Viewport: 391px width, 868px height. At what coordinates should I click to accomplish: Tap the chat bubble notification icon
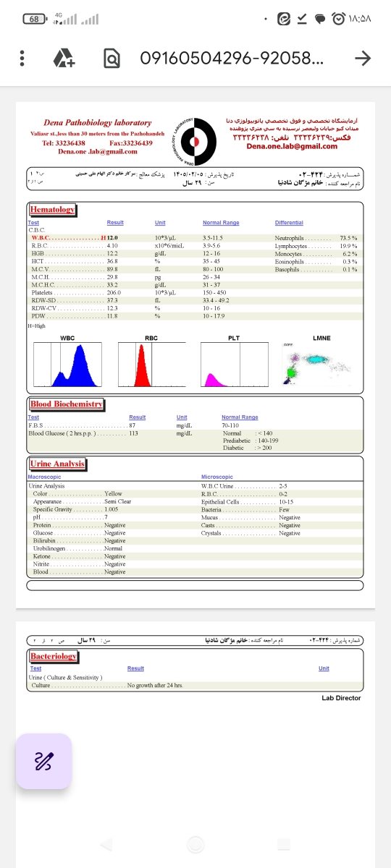tap(319, 20)
